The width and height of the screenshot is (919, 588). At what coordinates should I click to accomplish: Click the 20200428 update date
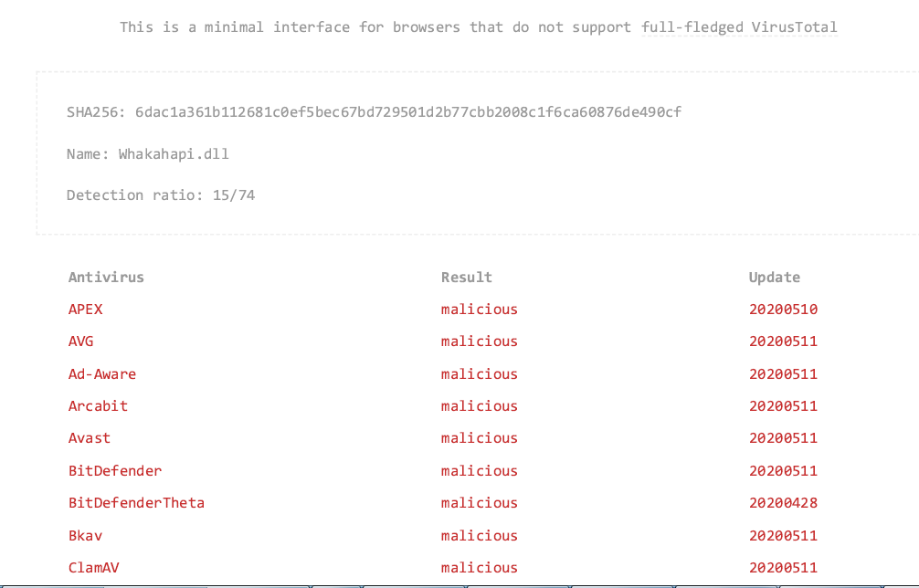pos(783,502)
